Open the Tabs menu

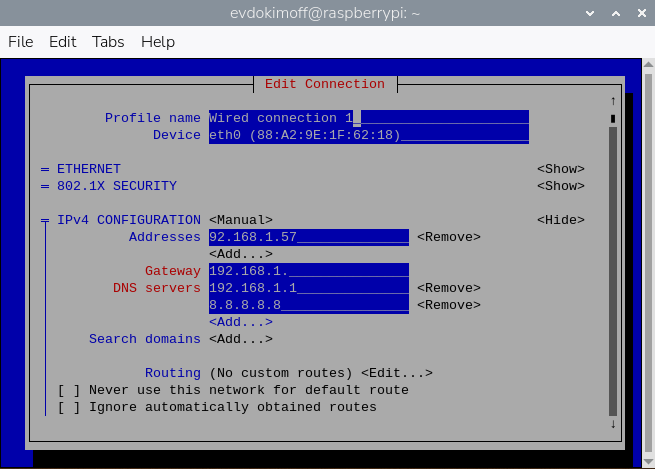[x=108, y=42]
